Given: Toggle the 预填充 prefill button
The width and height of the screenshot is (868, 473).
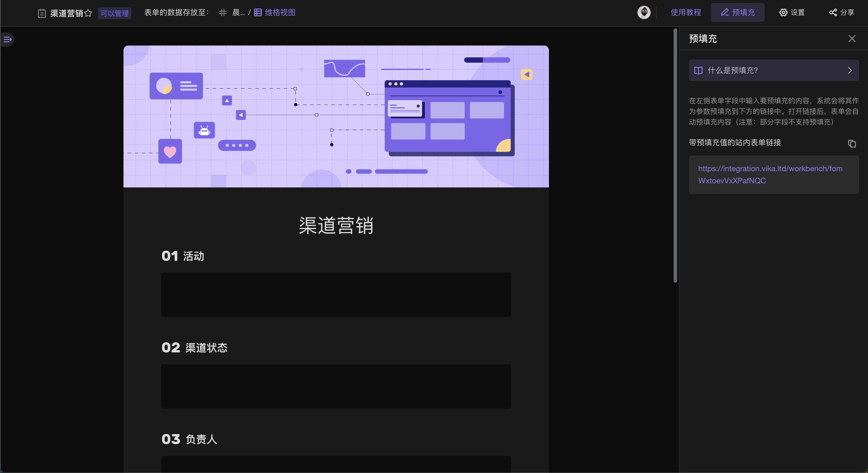Looking at the screenshot, I should (x=737, y=12).
